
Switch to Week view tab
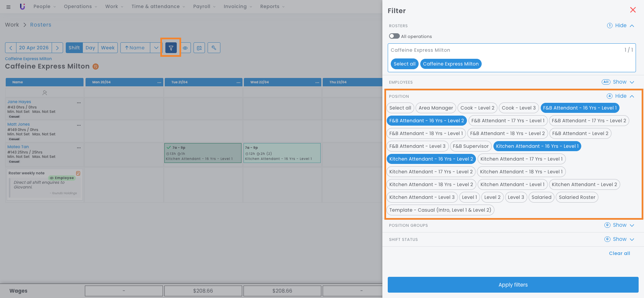pos(108,48)
